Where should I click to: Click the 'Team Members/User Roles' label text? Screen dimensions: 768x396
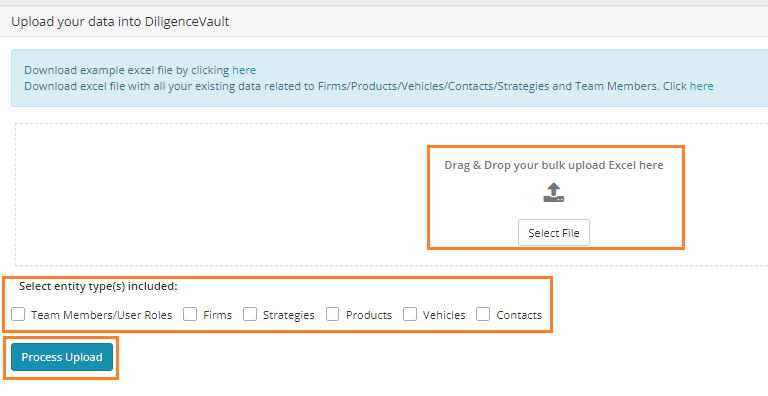(101, 315)
